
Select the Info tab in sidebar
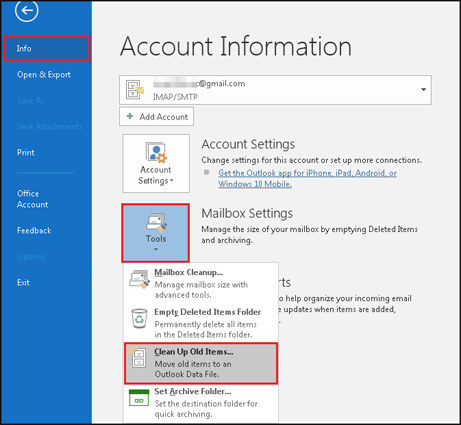point(47,48)
